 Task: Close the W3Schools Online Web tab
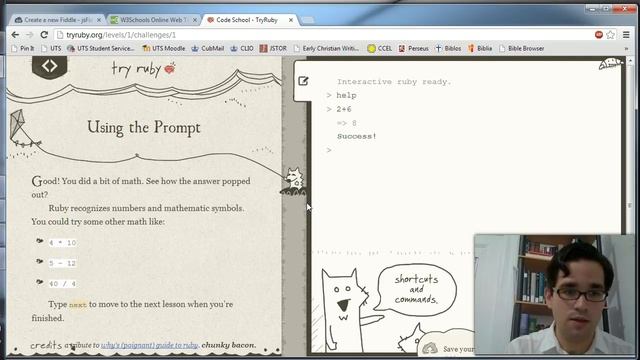click(x=195, y=20)
